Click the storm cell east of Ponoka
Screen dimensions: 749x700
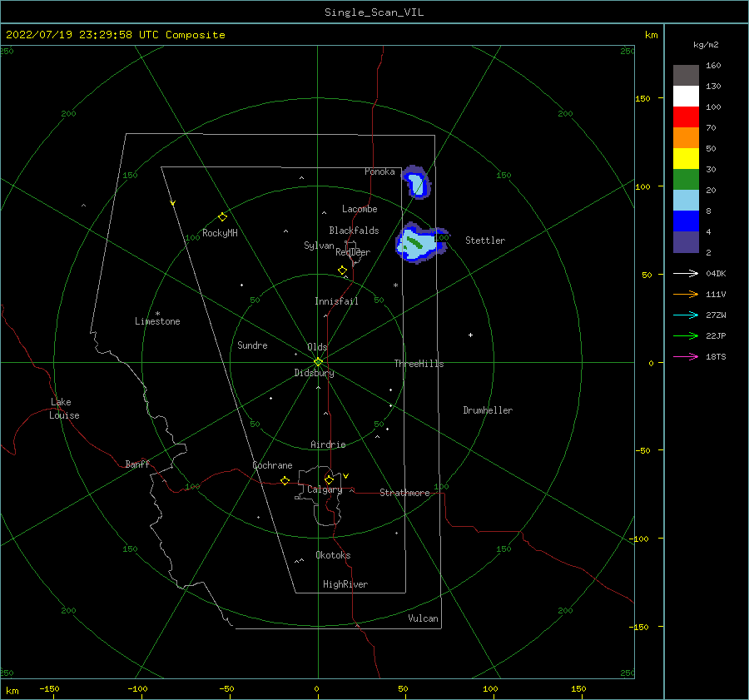point(416,182)
